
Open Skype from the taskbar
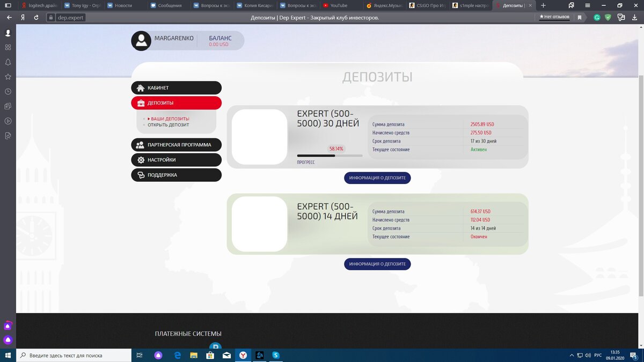point(275,355)
